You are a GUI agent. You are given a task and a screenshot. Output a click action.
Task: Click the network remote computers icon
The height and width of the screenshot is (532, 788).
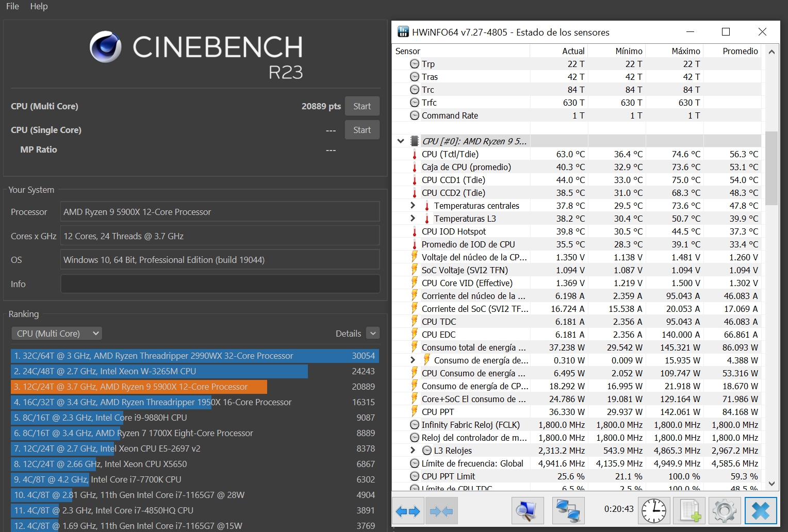568,511
